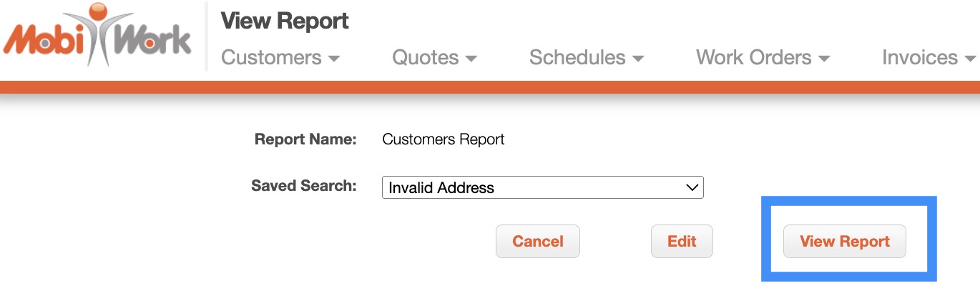Image resolution: width=980 pixels, height=306 pixels.
Task: Click the arrow beside Invoices menu
Action: coord(970,59)
